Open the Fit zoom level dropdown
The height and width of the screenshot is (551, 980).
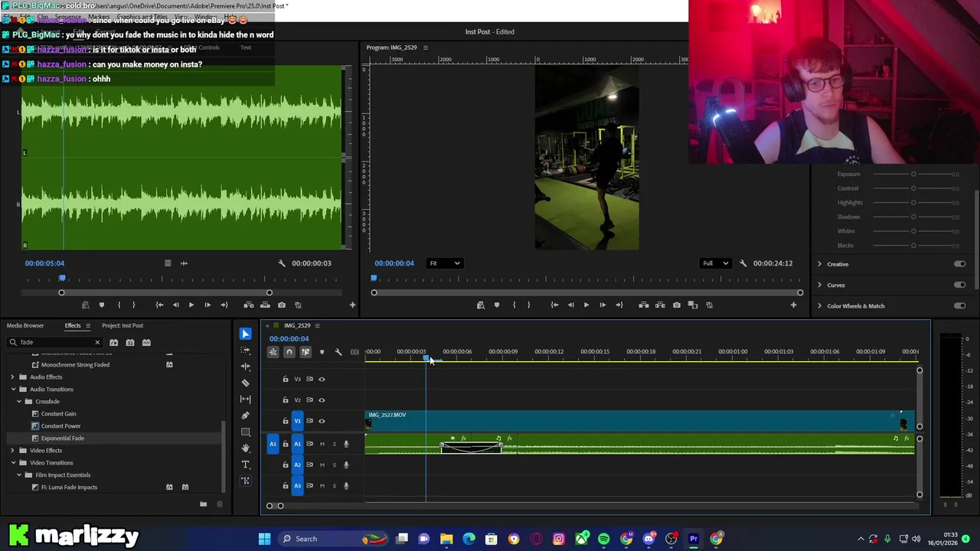445,263
